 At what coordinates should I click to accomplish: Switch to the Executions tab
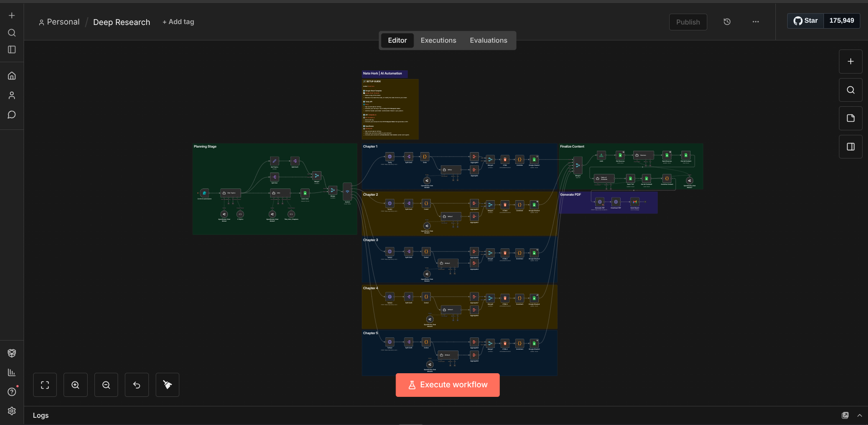[x=438, y=40]
